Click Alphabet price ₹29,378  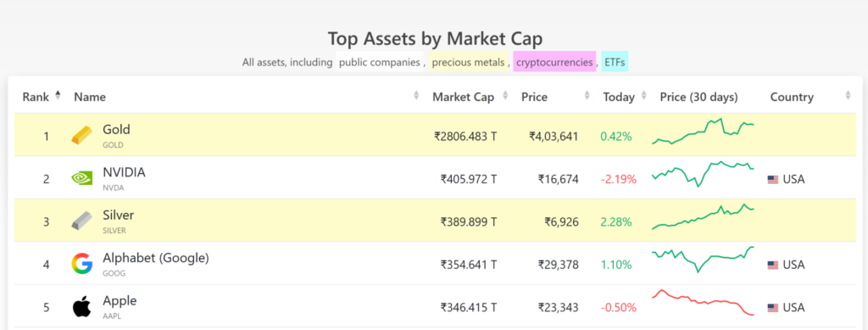(x=558, y=265)
